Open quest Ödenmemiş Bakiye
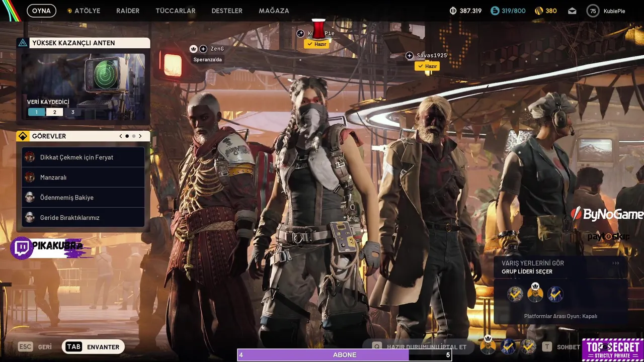This screenshot has width=644, height=362. point(84,198)
